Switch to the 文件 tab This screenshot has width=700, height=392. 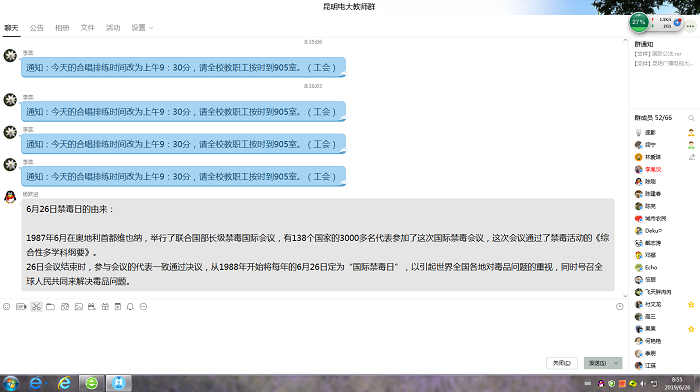coord(88,28)
